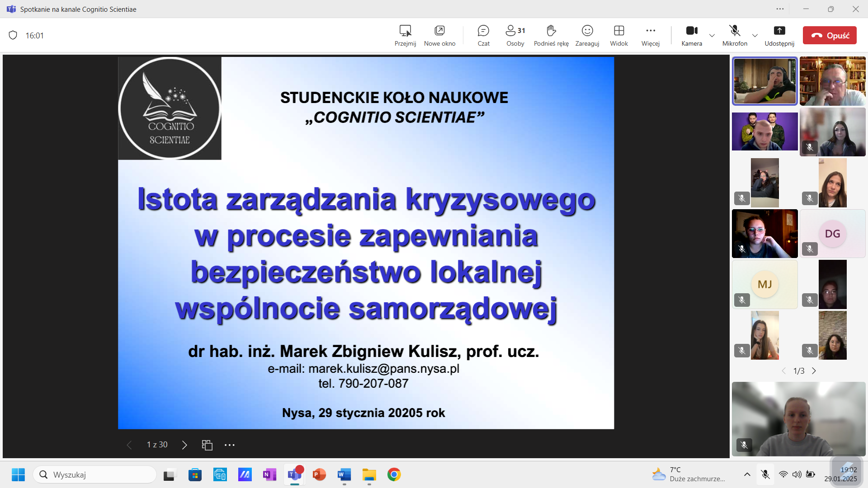Open OneNote from the taskbar
868x488 pixels.
tap(269, 475)
